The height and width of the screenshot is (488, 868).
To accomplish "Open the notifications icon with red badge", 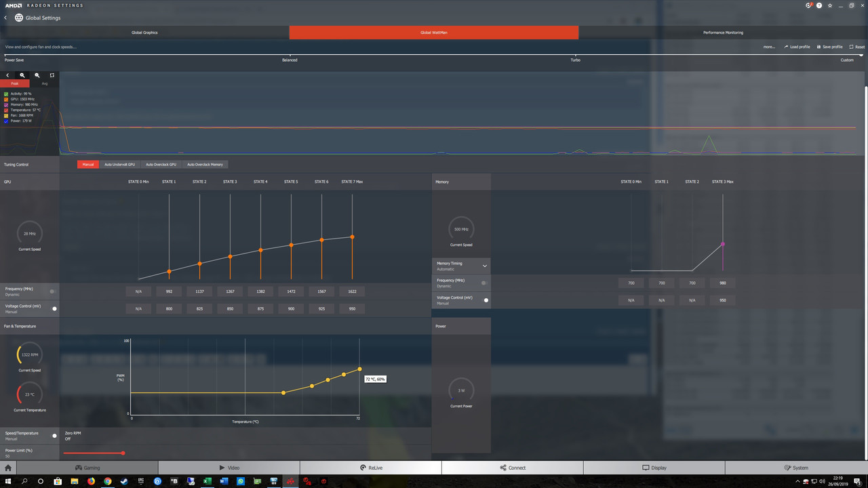I will point(808,5).
